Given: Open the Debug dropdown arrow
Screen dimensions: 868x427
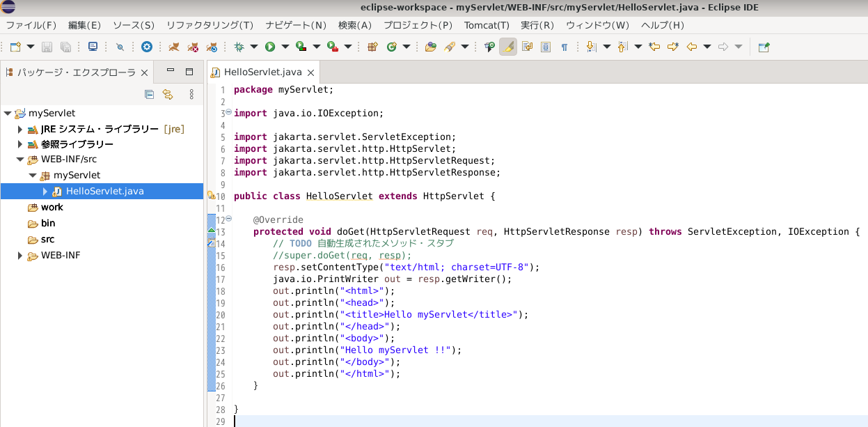Looking at the screenshot, I should coord(254,47).
